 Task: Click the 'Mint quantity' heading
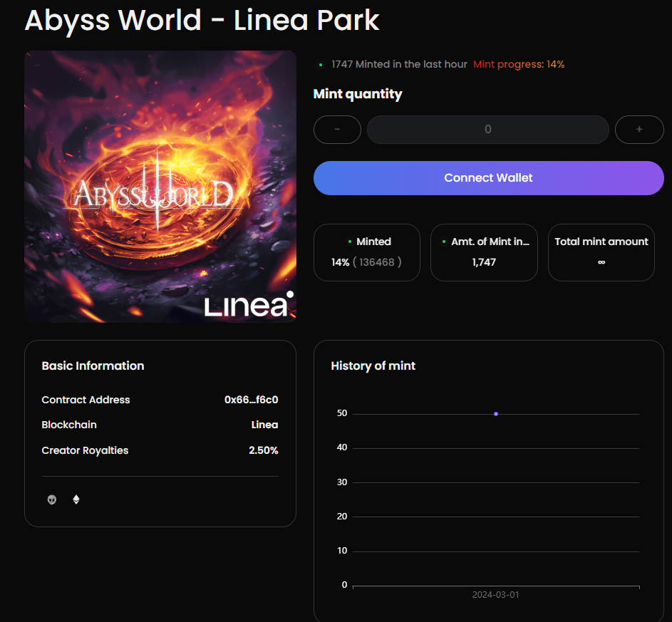click(x=358, y=94)
